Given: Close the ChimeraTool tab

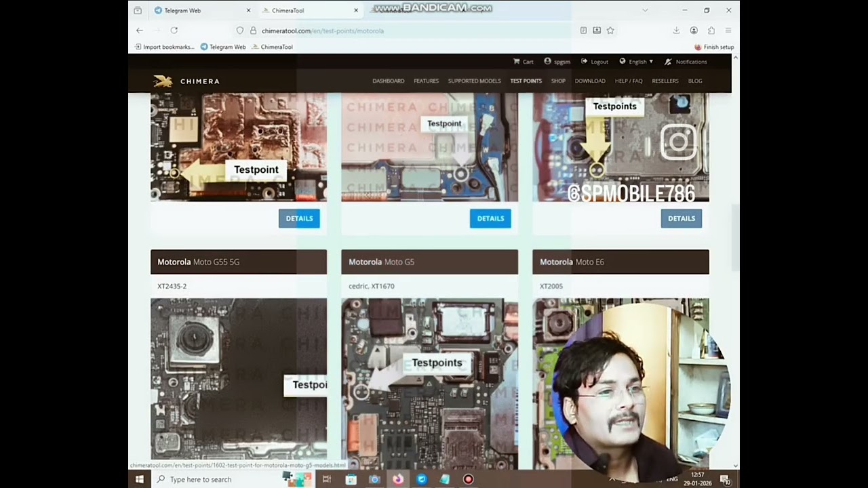Looking at the screenshot, I should (356, 10).
